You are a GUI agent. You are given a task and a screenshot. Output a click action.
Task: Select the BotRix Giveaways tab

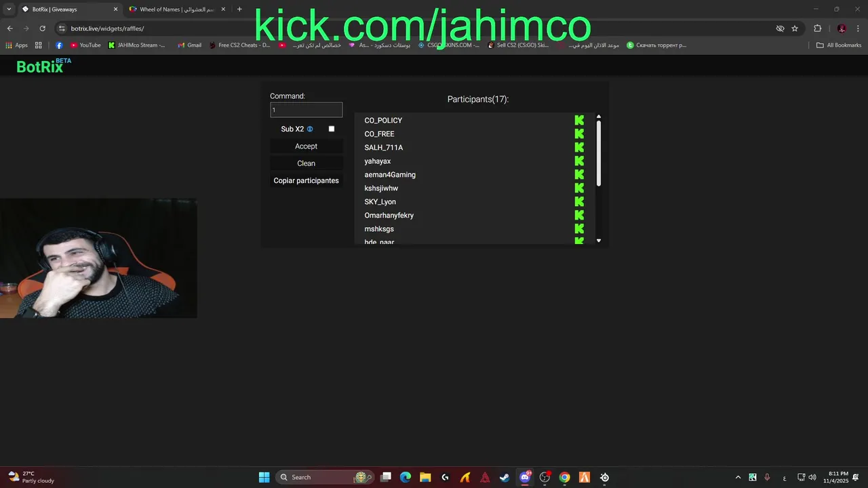(69, 9)
